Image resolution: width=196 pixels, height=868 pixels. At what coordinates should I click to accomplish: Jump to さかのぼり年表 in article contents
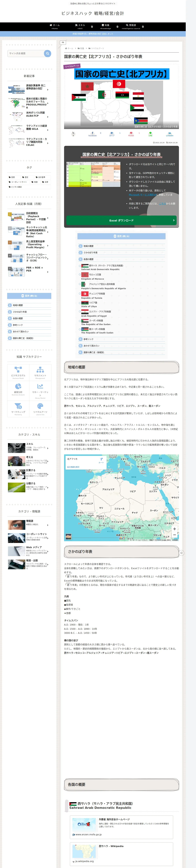[90, 252]
